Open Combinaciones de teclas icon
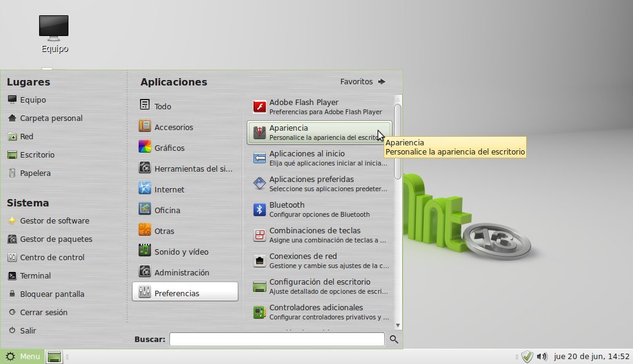 [261, 235]
